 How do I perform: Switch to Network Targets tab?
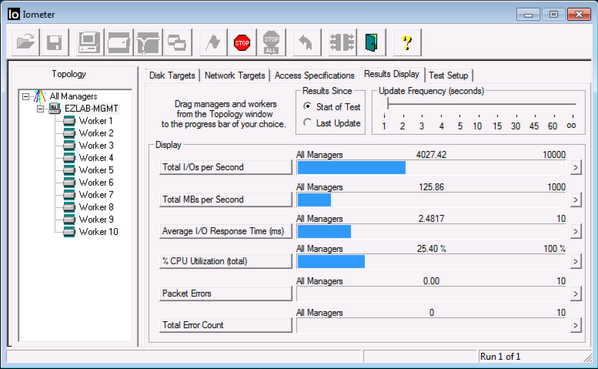235,75
